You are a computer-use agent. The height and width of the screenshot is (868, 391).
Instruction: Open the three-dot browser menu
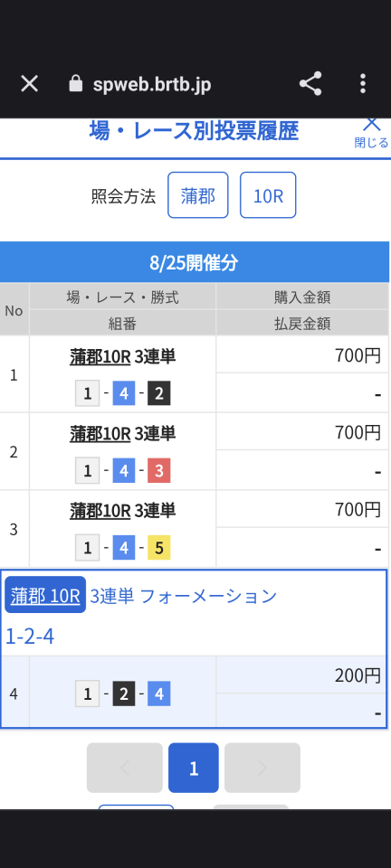coord(363,83)
